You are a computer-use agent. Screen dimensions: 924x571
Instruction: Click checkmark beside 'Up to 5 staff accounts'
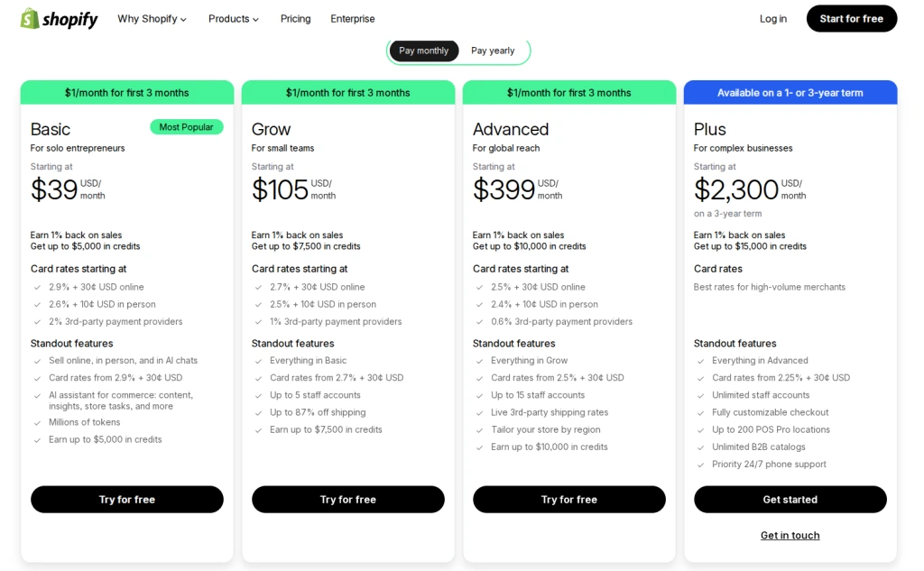pos(258,396)
